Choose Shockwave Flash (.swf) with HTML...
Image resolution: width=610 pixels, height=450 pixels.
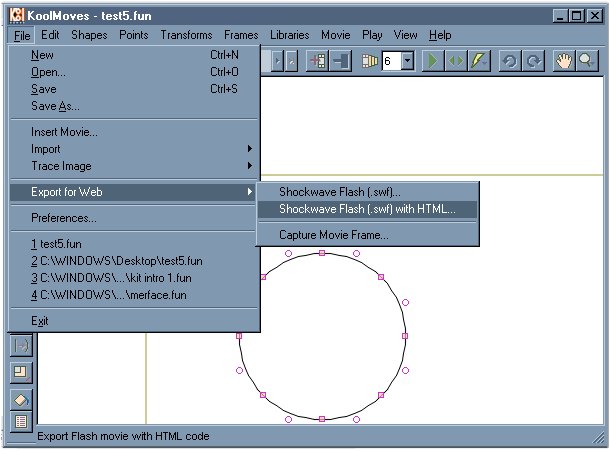pyautogui.click(x=368, y=209)
